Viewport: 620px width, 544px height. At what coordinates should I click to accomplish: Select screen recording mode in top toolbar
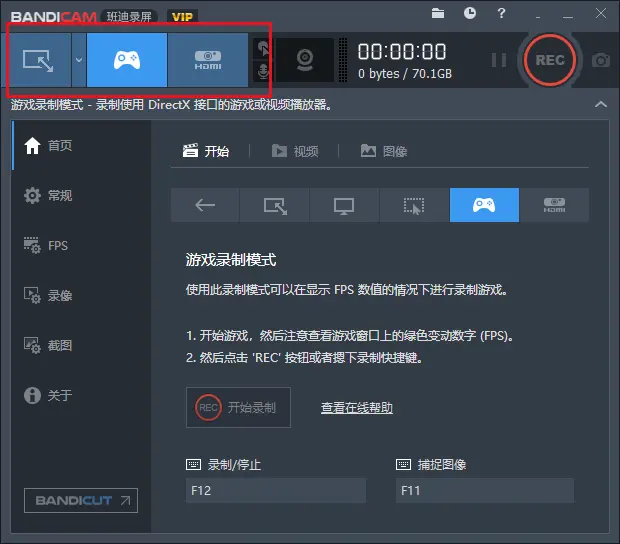point(40,60)
